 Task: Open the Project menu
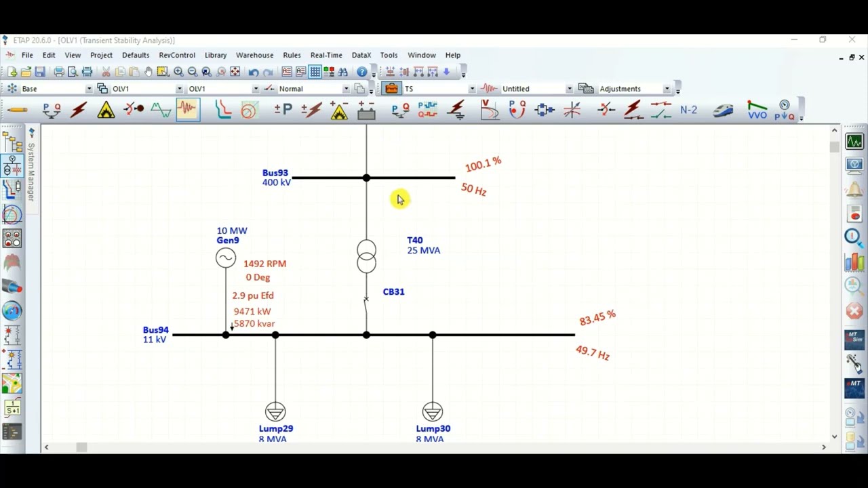101,55
